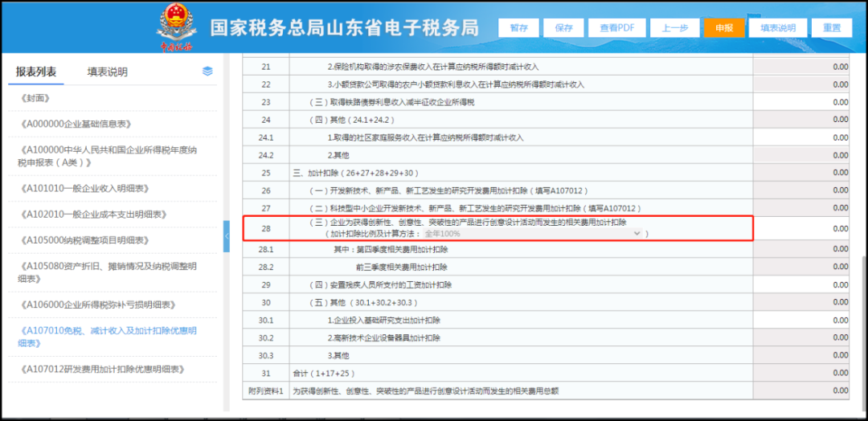The width and height of the screenshot is (868, 421).
Task: Switch to the sidebar 填表说明 tab
Action: (x=108, y=72)
